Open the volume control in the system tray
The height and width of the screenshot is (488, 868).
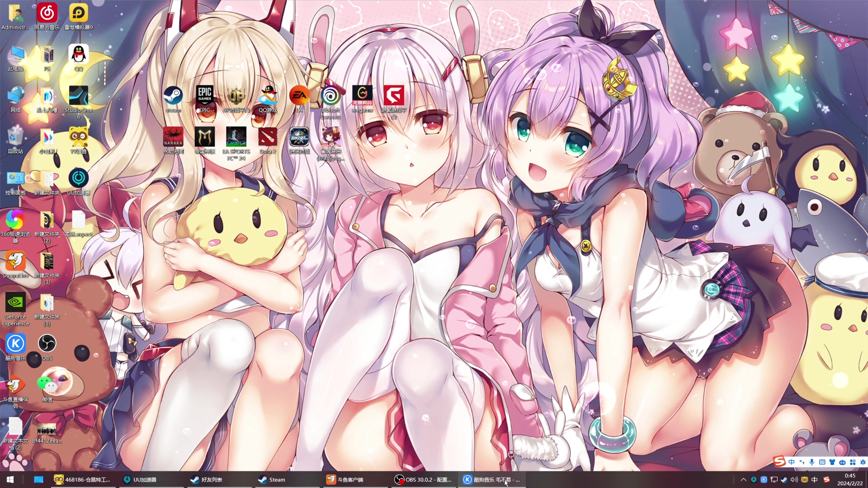[x=794, y=479]
